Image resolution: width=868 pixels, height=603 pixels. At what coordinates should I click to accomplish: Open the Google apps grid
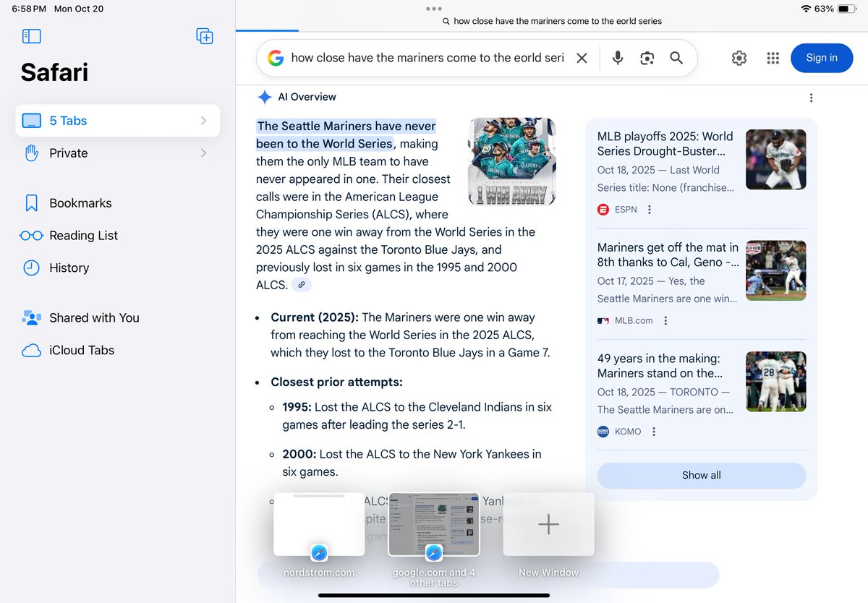[773, 58]
